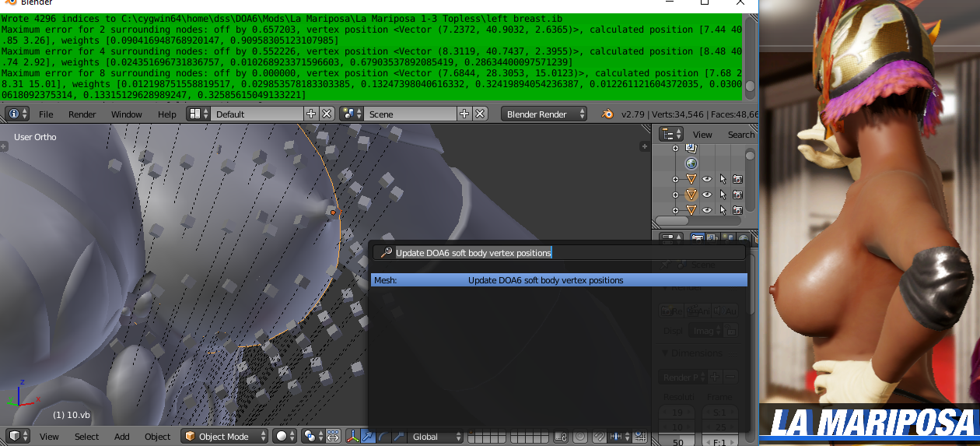Open the Add menu in 3D view header
This screenshot has width=980, height=446.
coord(122,437)
